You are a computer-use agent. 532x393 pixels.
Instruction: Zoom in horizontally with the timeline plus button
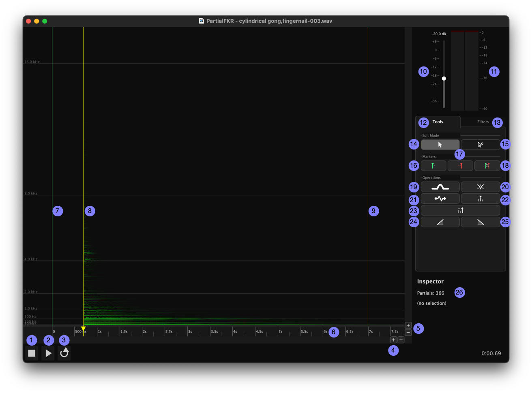393,340
